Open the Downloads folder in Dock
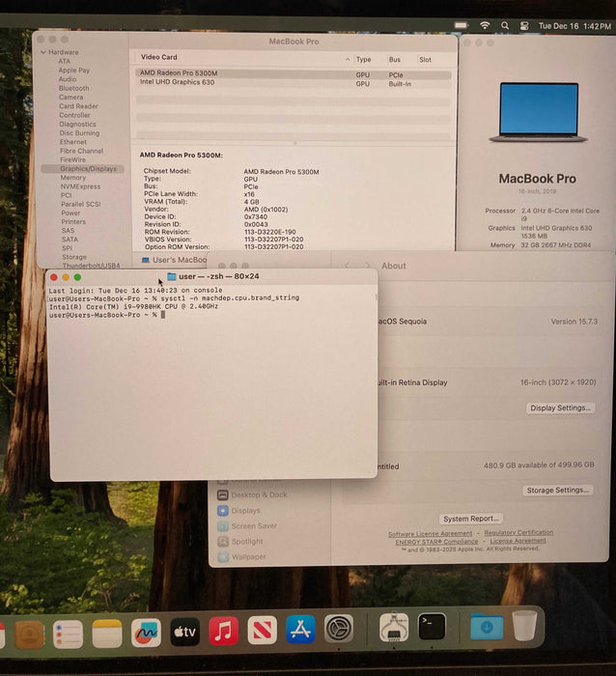Screen dimensions: 616x676 pyautogui.click(x=487, y=627)
